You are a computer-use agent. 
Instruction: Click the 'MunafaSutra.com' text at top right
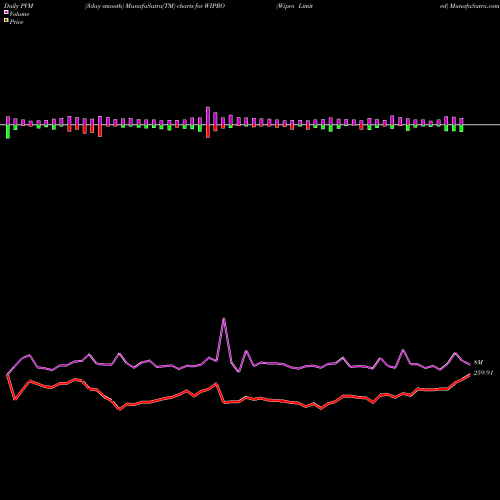point(474,6)
